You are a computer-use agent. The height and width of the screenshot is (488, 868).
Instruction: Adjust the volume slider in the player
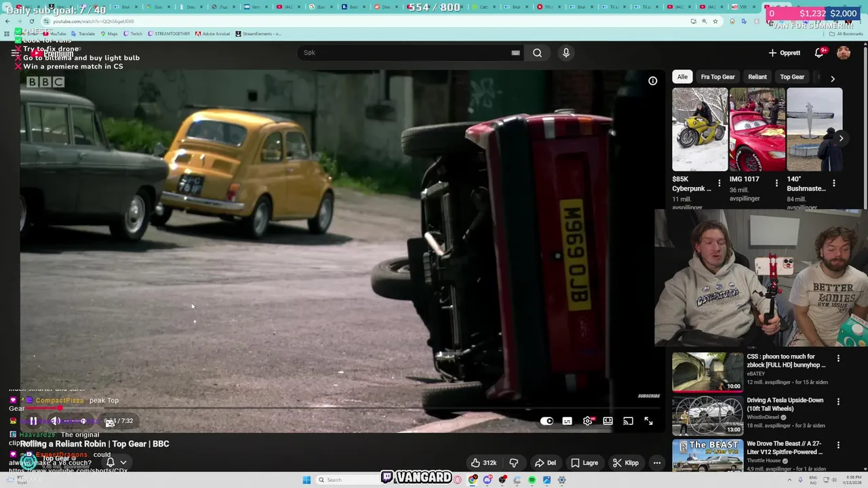click(76, 421)
